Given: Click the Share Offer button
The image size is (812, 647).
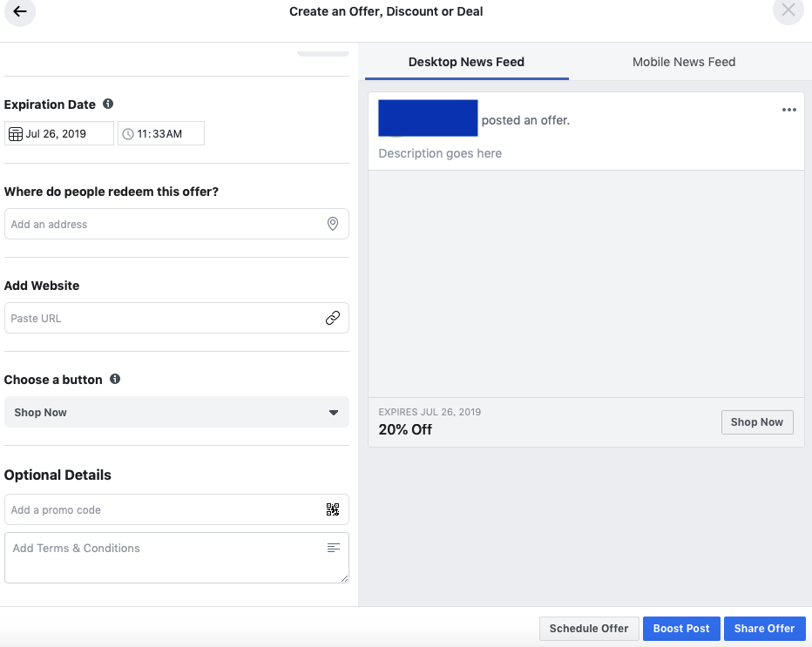Looking at the screenshot, I should tap(764, 629).
